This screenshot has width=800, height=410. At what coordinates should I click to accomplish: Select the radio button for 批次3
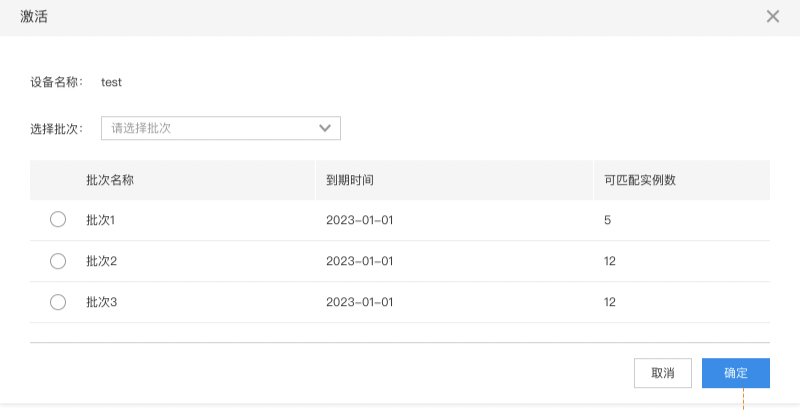pyautogui.click(x=58, y=302)
